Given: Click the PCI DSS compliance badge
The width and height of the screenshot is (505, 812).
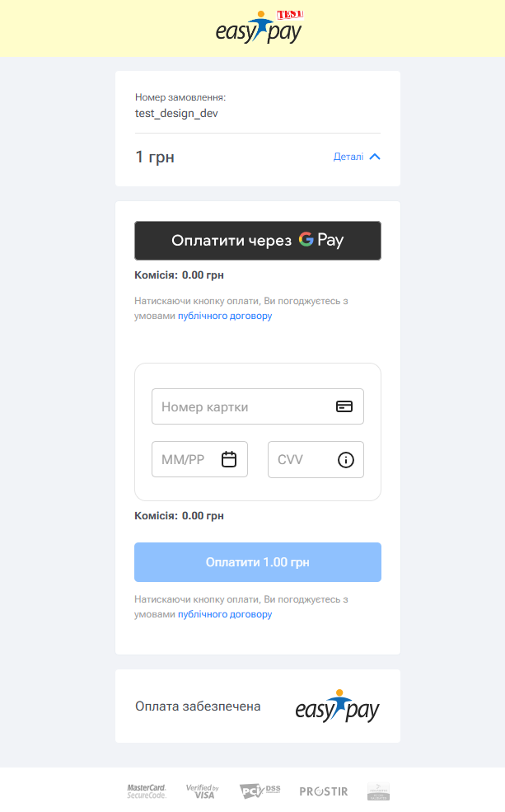Looking at the screenshot, I should click(x=260, y=791).
